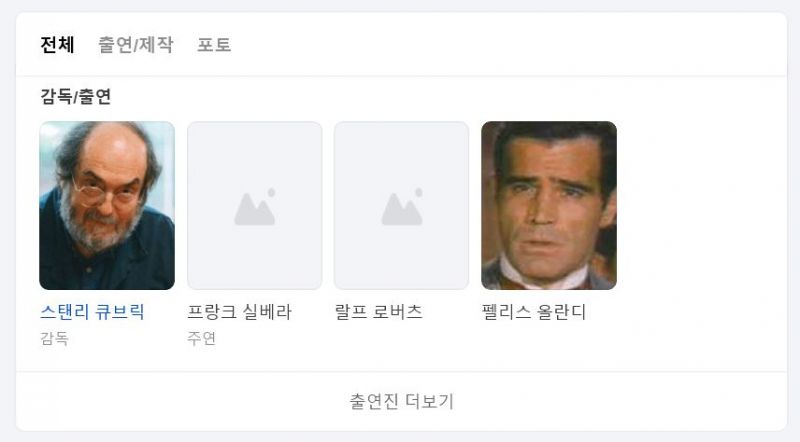Image resolution: width=800 pixels, height=442 pixels.
Task: Click the divider line above 출연진 더보기
Action: pyautogui.click(x=401, y=372)
